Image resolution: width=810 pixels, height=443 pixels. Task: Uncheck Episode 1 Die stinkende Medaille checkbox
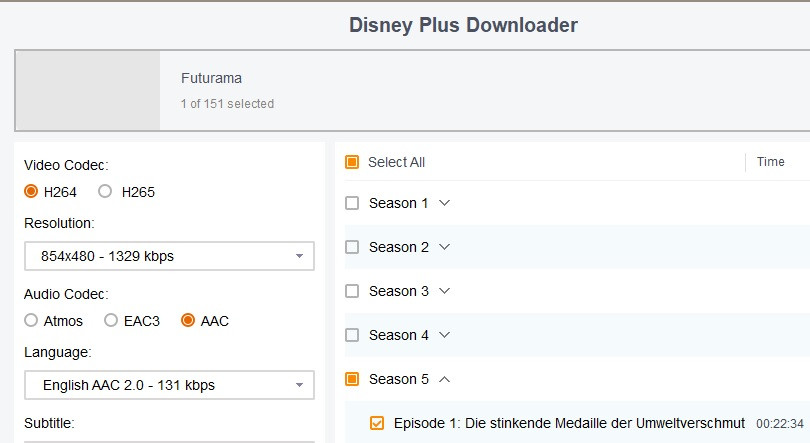coord(377,423)
